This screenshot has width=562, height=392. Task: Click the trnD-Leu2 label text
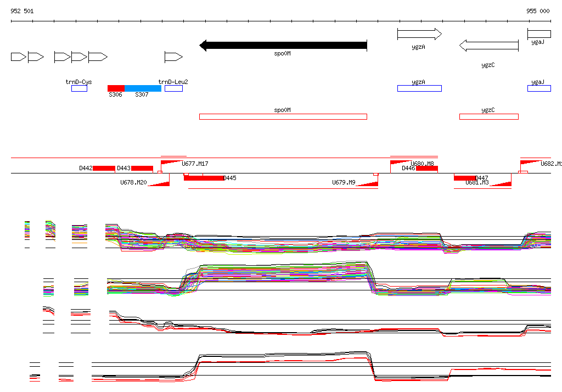(173, 82)
